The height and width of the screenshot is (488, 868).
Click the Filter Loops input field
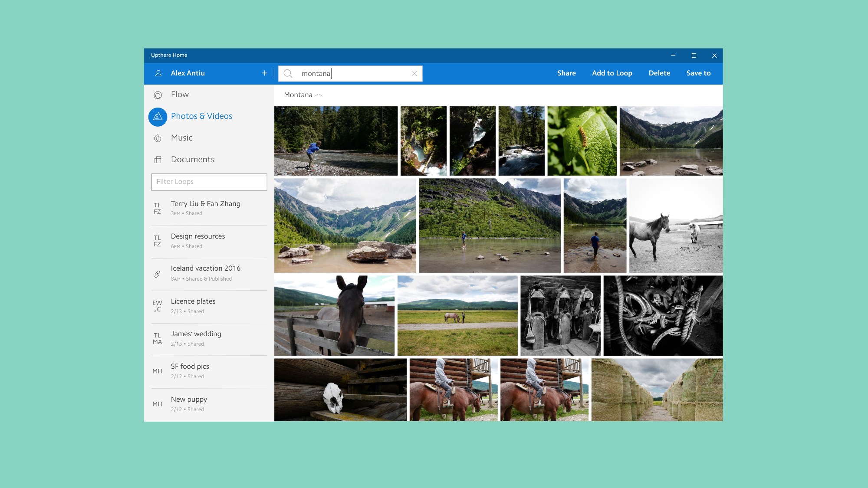pos(209,182)
